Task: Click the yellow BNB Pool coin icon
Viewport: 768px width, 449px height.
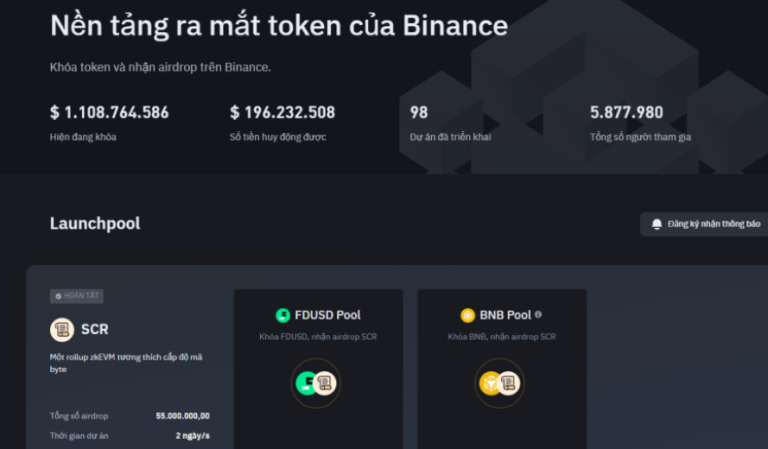Action: pos(467,315)
